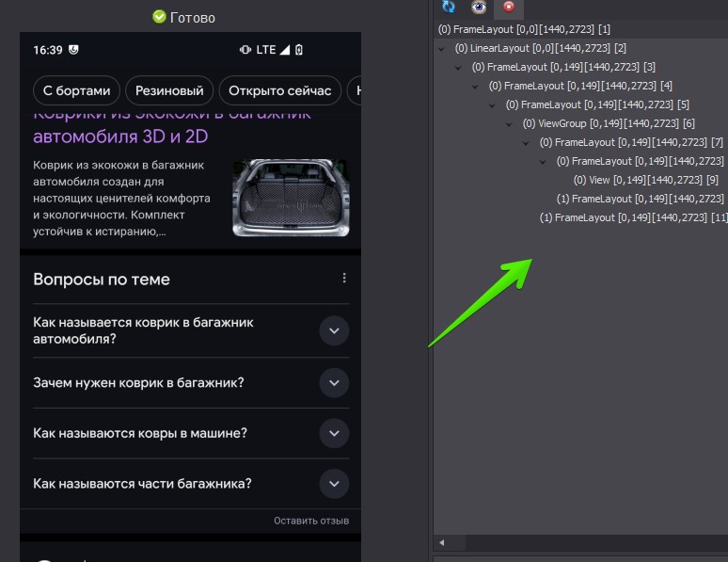Viewport: 728px width, 562px height.
Task: Select the FrameLayout [4] tree row
Action: 580,86
